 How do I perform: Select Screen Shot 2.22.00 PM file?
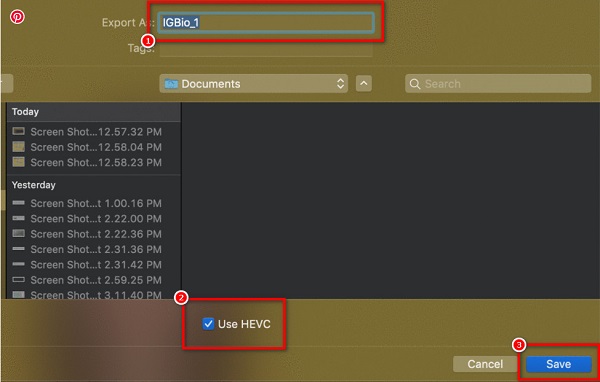(x=94, y=219)
